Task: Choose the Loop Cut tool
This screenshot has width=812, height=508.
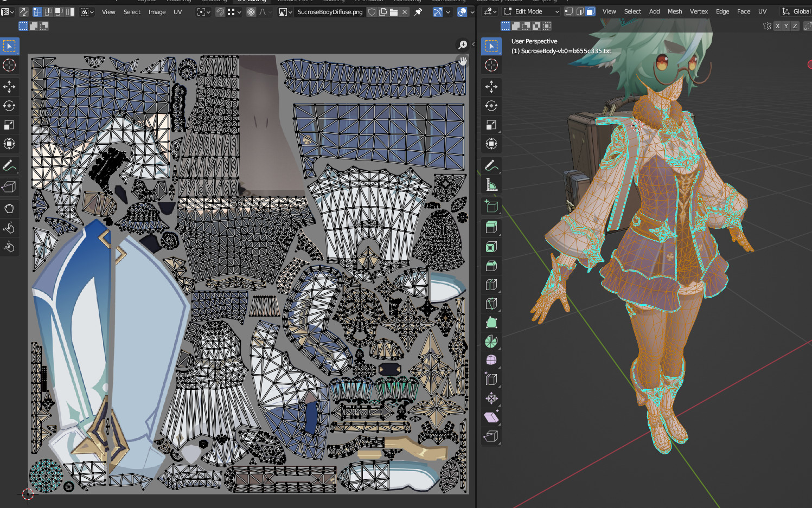Action: 491,284
